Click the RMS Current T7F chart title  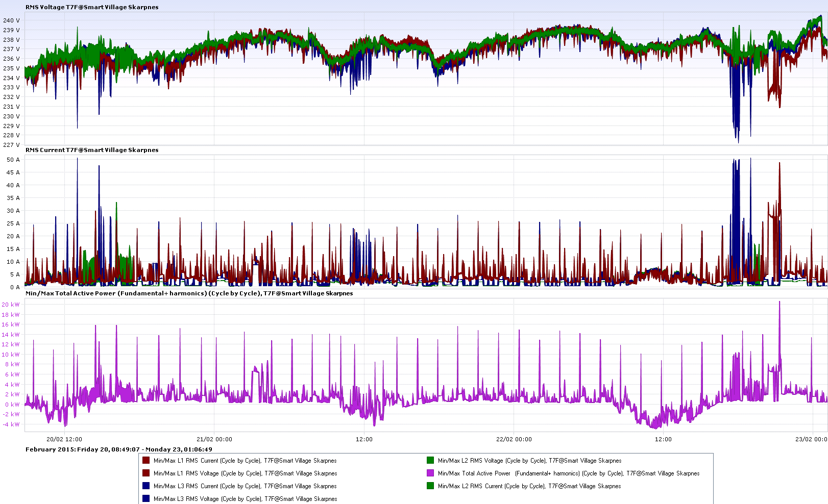[92, 150]
